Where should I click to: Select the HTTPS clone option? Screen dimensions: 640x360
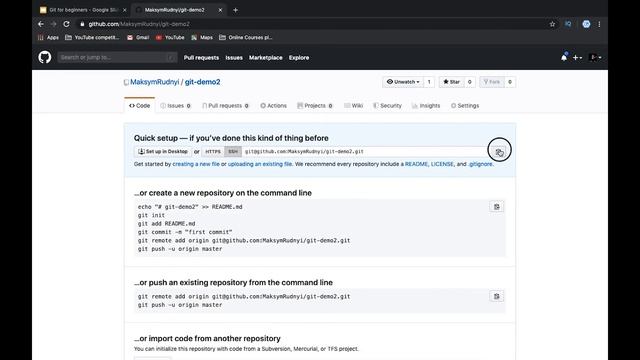(213, 151)
